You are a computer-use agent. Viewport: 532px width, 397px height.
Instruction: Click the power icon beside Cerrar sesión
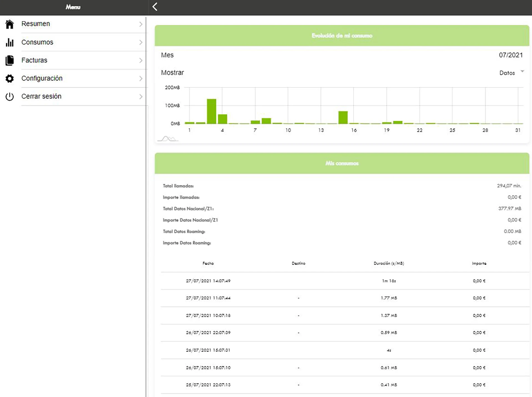pyautogui.click(x=10, y=96)
